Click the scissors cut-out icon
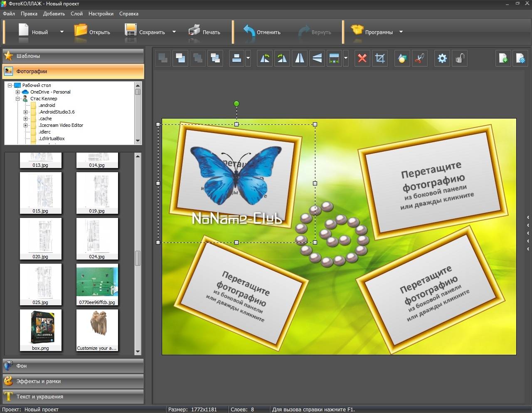 point(419,58)
